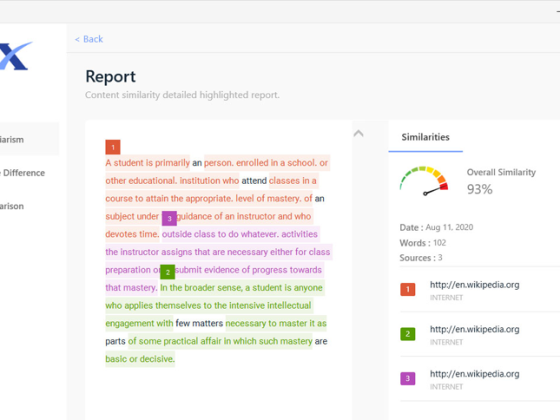The width and height of the screenshot is (560, 420).
Task: Open the third en.wikipedia.org source link
Action: click(x=474, y=374)
